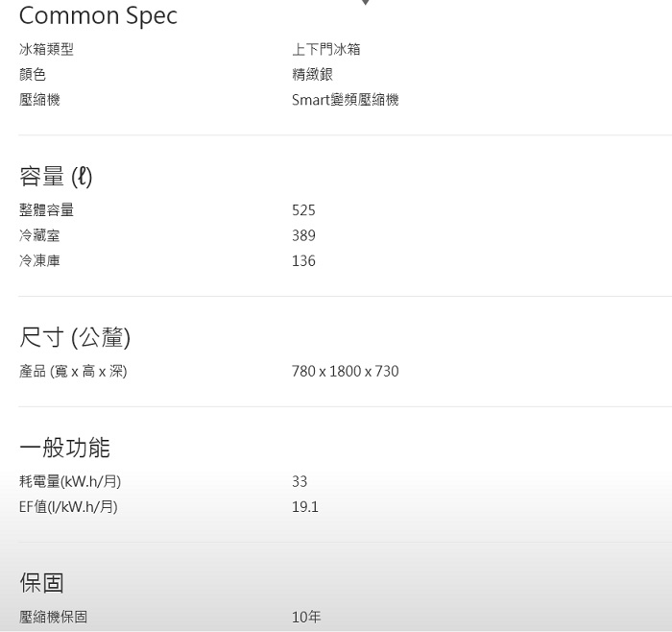Click the Common Spec heading

coord(98,16)
